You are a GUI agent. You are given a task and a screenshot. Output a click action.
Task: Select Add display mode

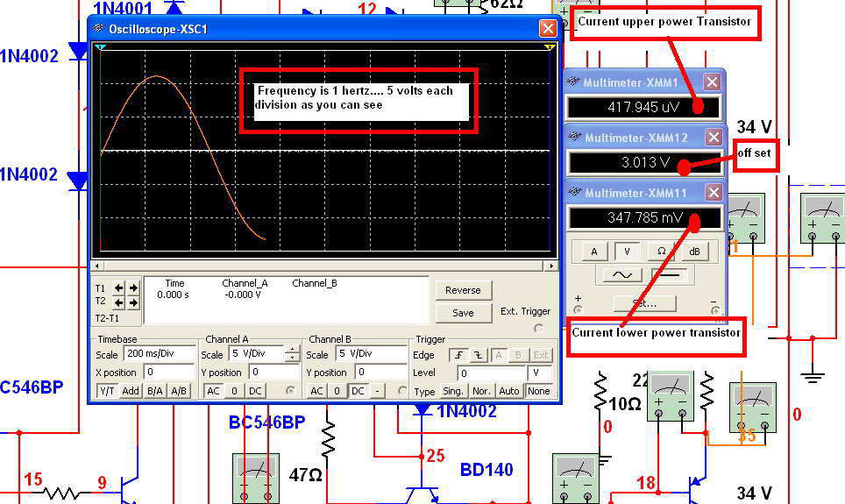point(131,391)
